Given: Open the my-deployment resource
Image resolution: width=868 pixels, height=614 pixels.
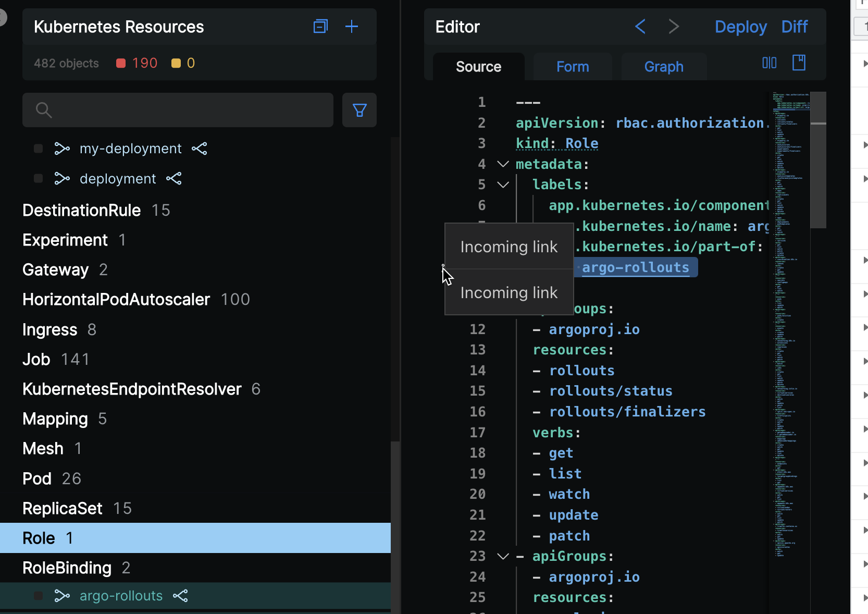Looking at the screenshot, I should pos(130,149).
